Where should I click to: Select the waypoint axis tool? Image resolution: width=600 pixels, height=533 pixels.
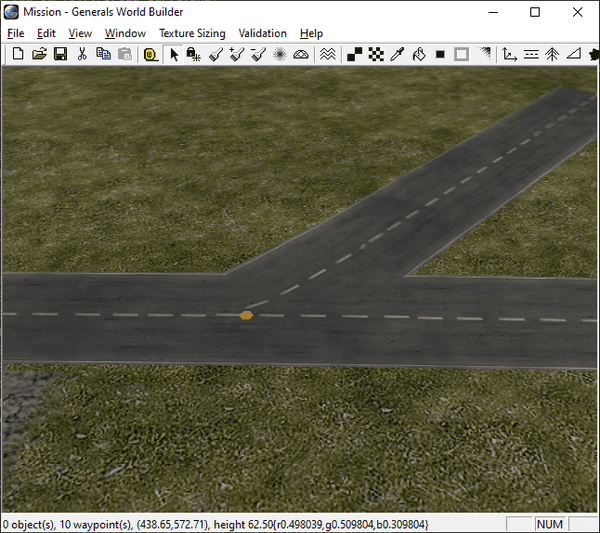(x=509, y=54)
